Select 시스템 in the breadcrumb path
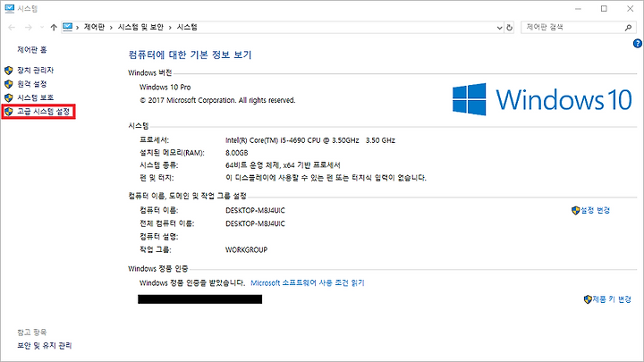This screenshot has height=362, width=644. (x=187, y=27)
